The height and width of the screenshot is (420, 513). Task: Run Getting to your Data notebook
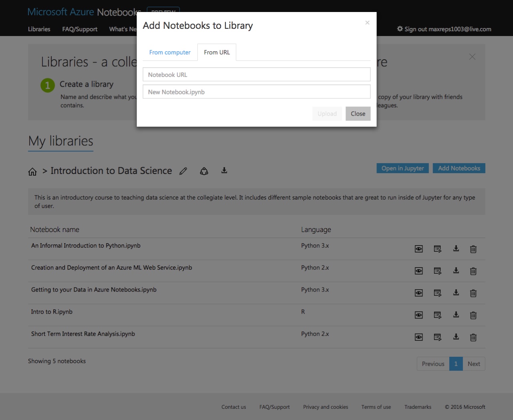437,293
